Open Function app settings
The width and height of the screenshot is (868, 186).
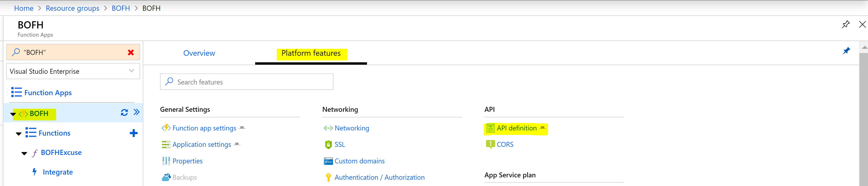[x=204, y=128]
